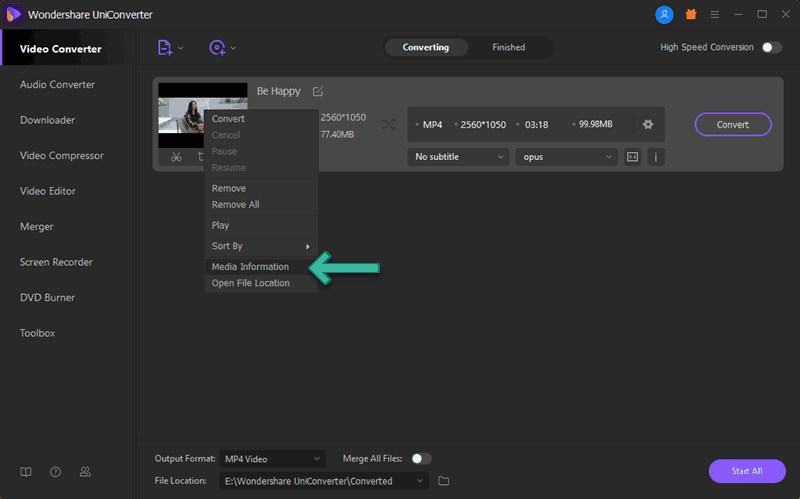
Task: Click the 03:18 duration value
Action: (x=536, y=124)
